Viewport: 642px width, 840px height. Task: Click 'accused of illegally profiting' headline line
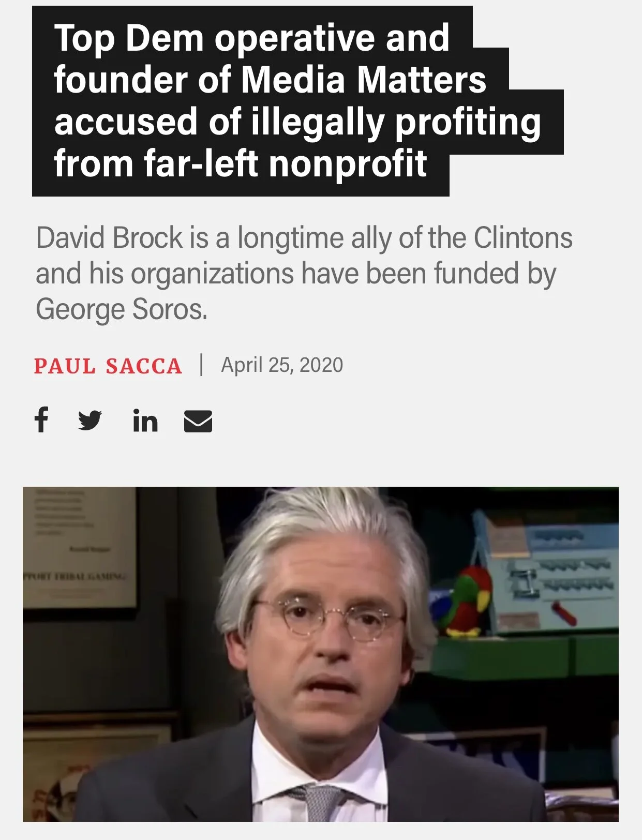point(297,122)
